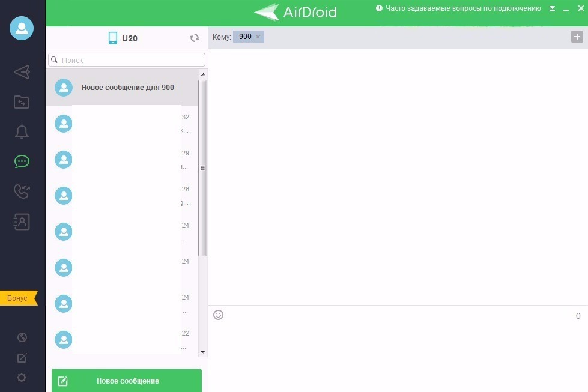Open the user profile avatar
Image resolution: width=588 pixels, height=392 pixels.
(22, 28)
